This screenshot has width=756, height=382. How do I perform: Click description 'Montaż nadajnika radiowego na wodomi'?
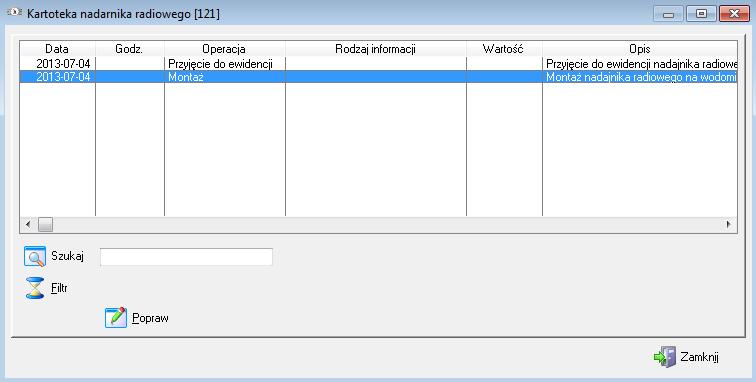point(641,77)
